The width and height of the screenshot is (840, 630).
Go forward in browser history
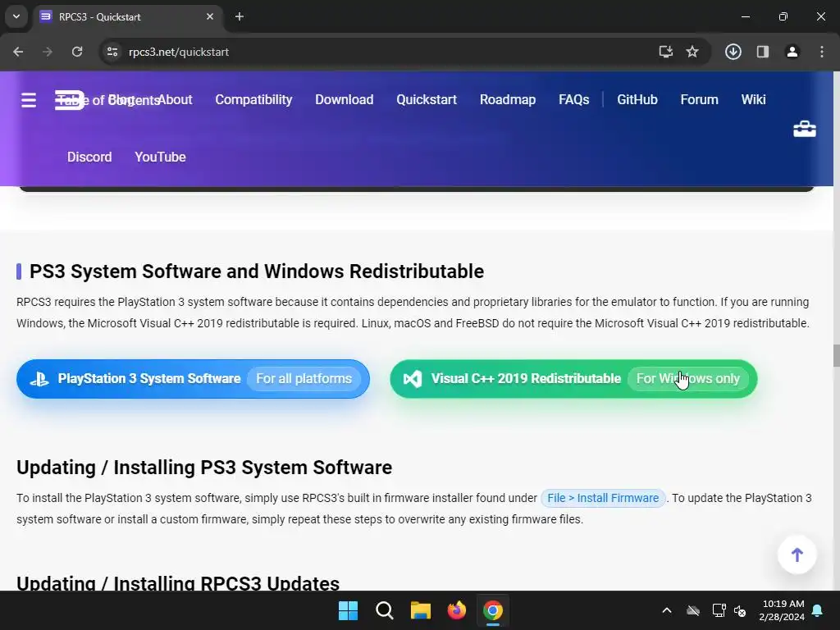point(48,52)
